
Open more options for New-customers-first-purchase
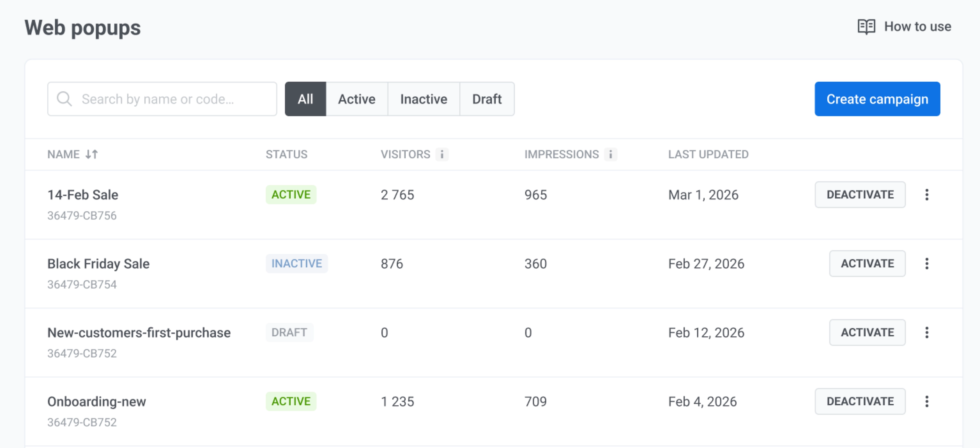tap(927, 332)
